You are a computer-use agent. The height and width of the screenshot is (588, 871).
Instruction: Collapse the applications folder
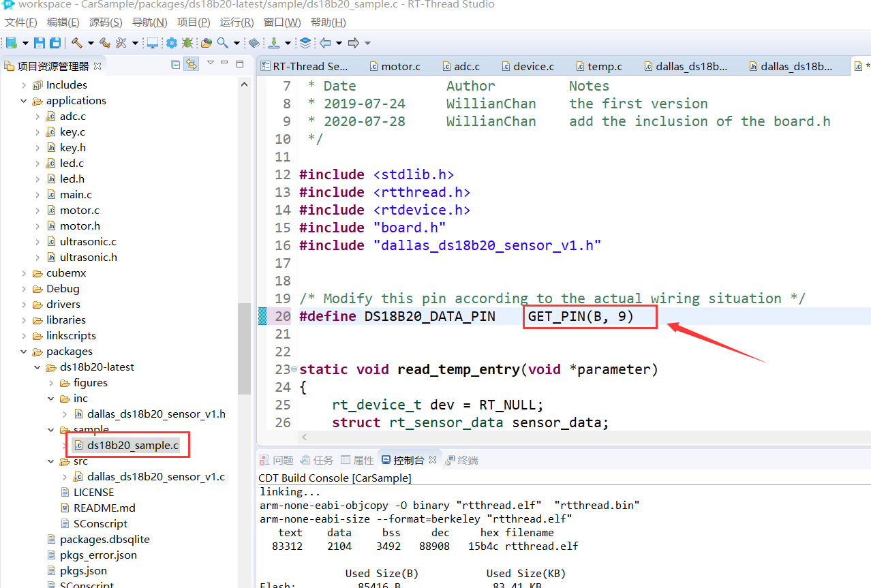pos(24,101)
